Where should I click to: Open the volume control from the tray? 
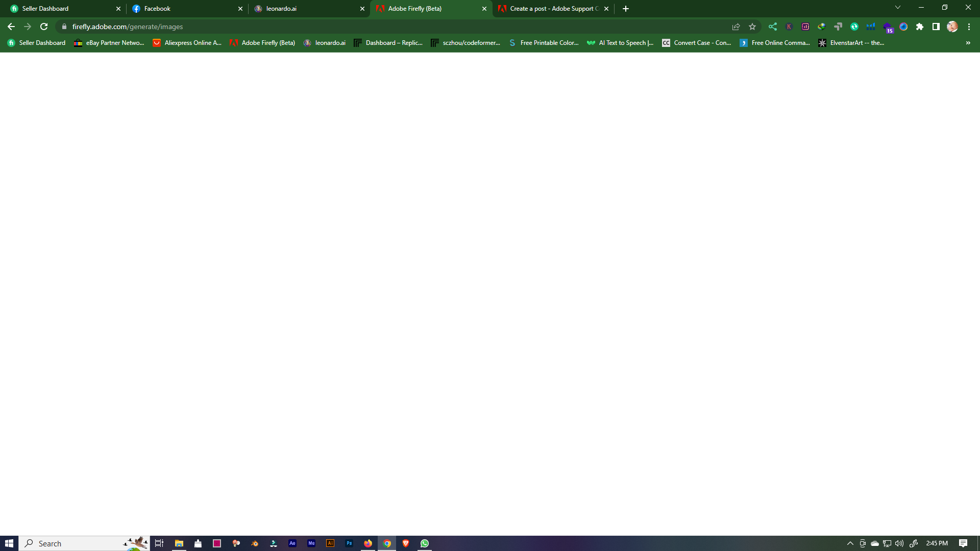pyautogui.click(x=899, y=543)
